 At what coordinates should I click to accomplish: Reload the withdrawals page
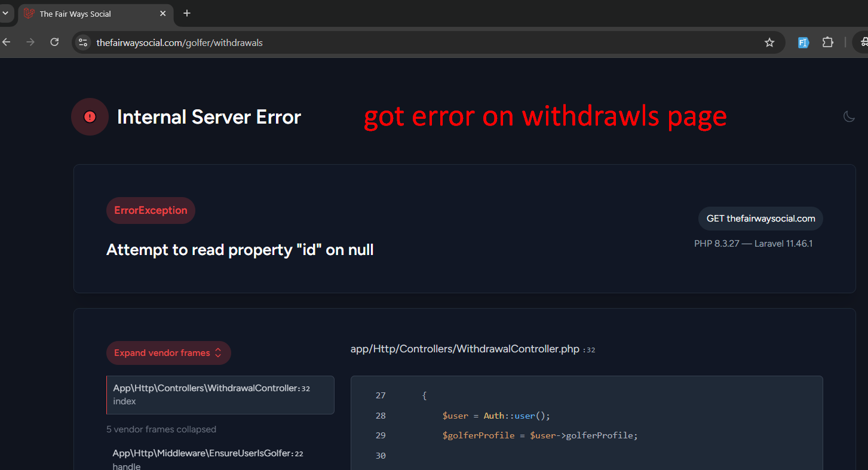54,42
